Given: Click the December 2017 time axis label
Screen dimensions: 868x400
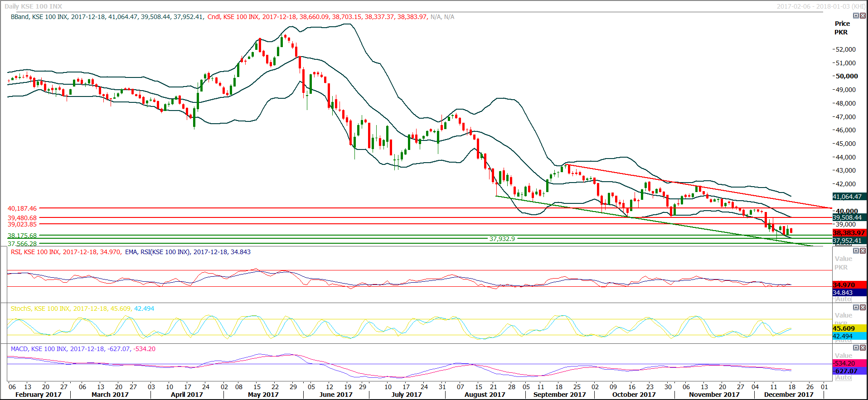Looking at the screenshot, I should point(788,395).
